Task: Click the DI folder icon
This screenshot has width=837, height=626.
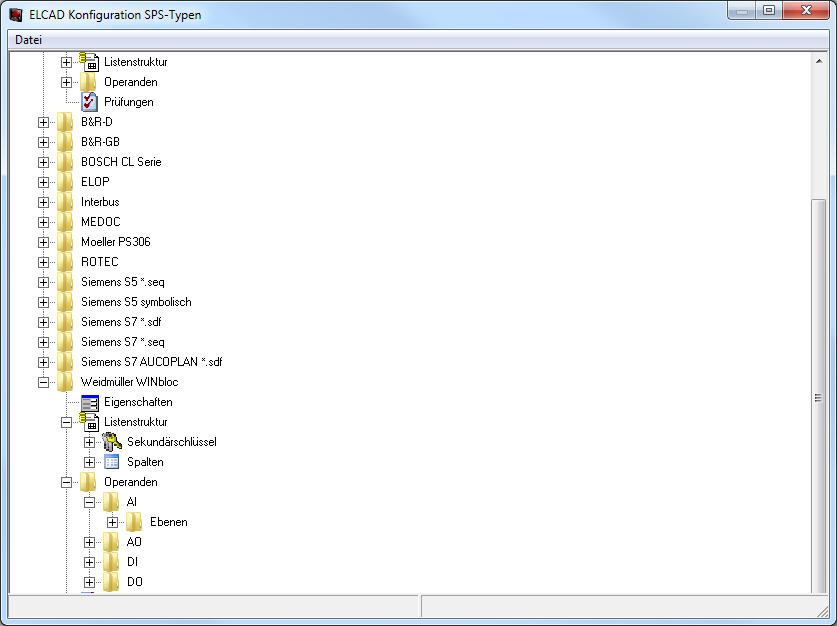Action: tap(111, 562)
